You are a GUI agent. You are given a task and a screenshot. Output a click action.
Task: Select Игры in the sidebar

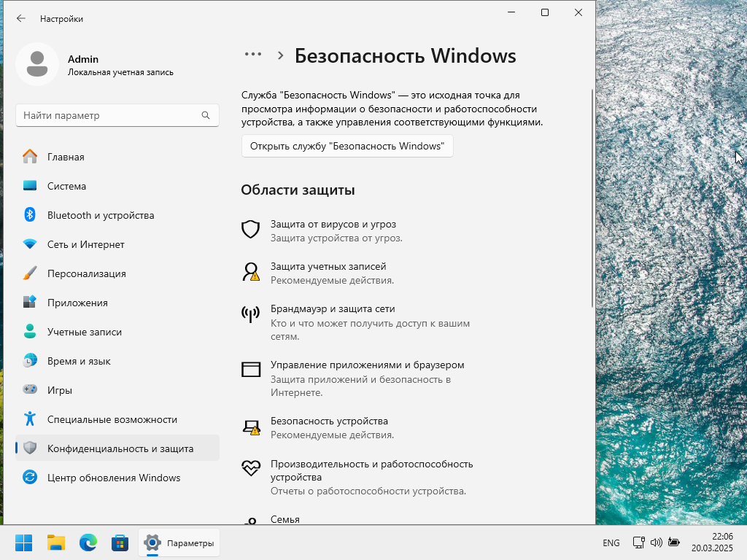click(117, 389)
